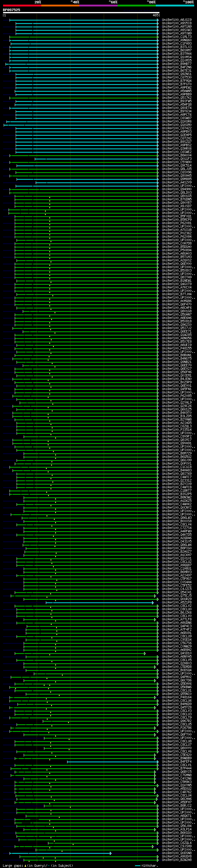Click the white query sequence bar
The width and height of the screenshot is (197, 868).
pos(81,13)
